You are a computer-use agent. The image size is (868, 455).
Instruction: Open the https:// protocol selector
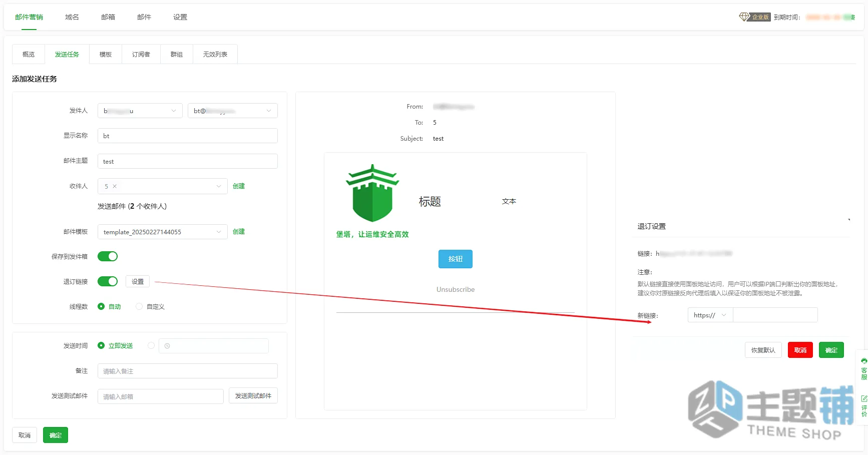click(710, 315)
